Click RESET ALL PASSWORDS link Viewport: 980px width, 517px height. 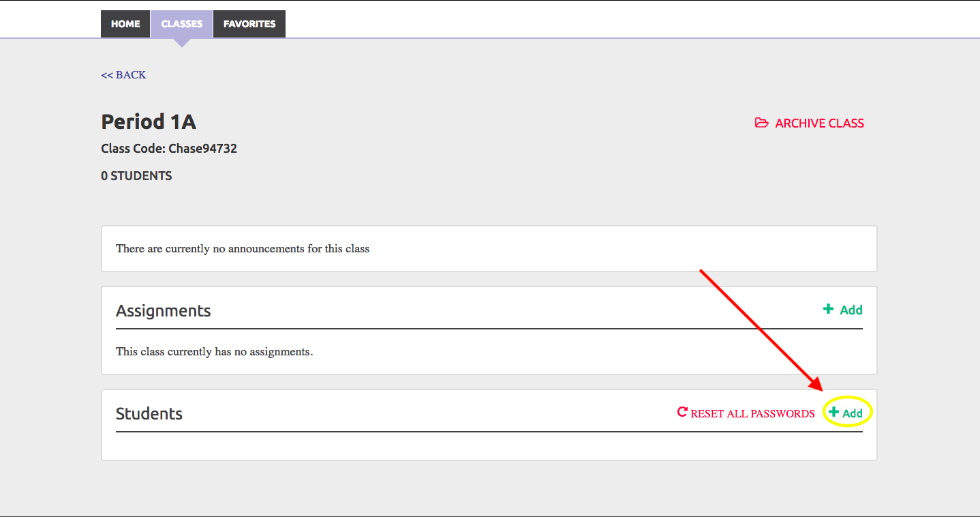(x=752, y=413)
